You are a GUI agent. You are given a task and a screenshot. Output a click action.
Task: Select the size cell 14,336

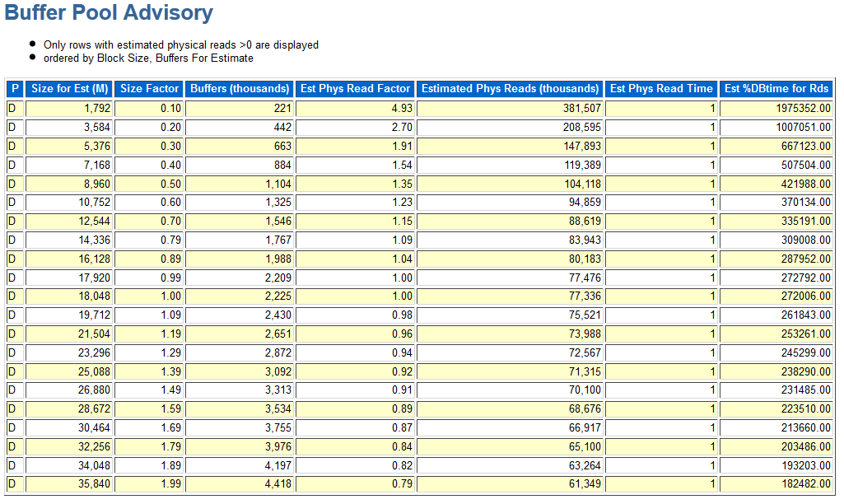(69, 240)
